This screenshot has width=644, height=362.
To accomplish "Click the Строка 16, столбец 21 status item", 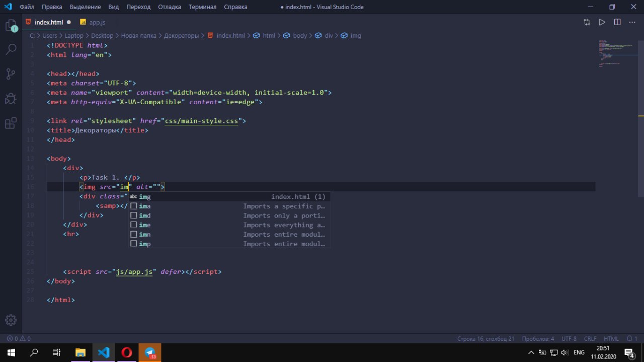I will 486,339.
